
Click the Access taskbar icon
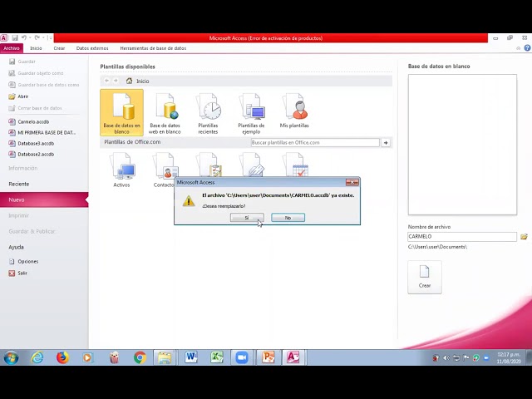pos(293,357)
